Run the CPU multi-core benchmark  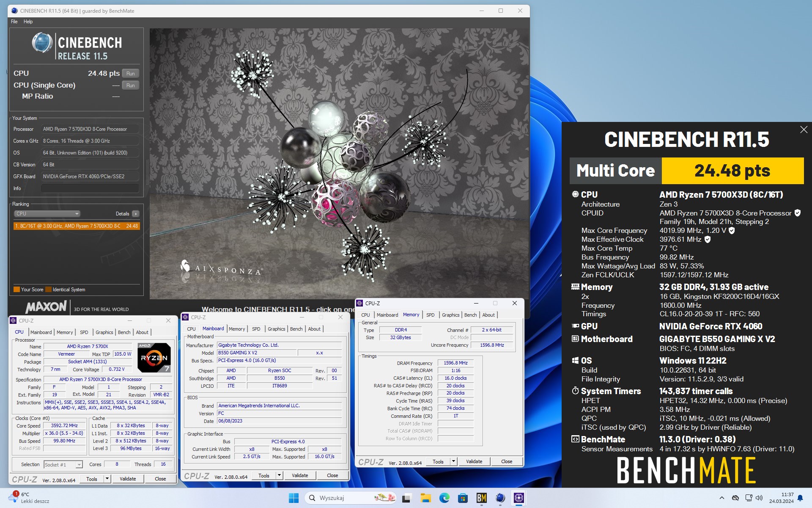point(131,74)
